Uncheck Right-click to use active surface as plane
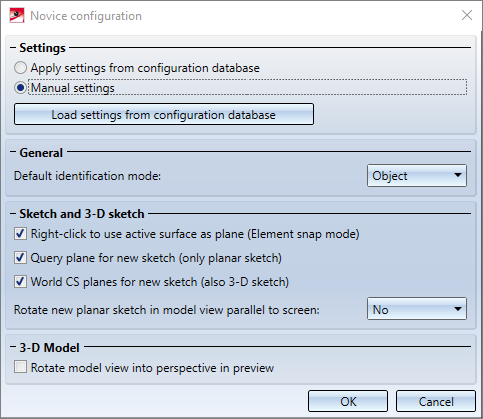This screenshot has width=483, height=419. coord(20,234)
